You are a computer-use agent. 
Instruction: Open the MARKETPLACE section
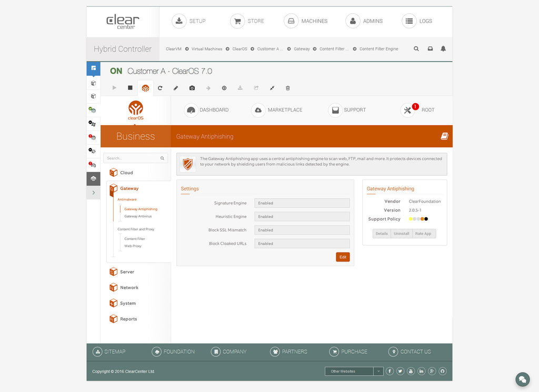pos(277,110)
